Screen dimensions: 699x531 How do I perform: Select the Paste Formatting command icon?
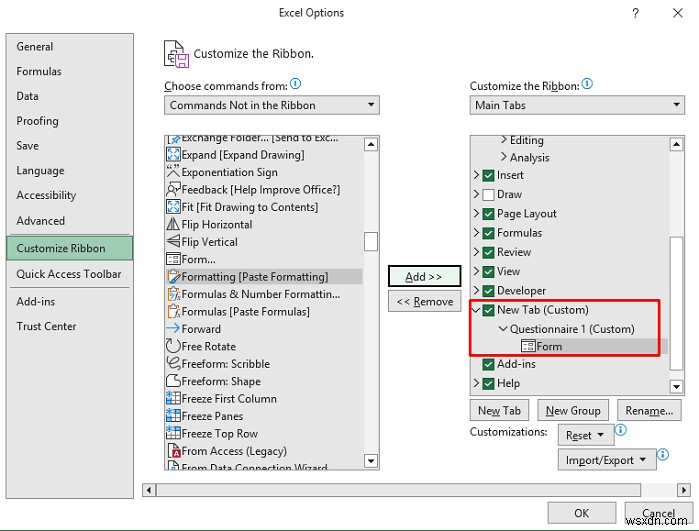click(173, 276)
